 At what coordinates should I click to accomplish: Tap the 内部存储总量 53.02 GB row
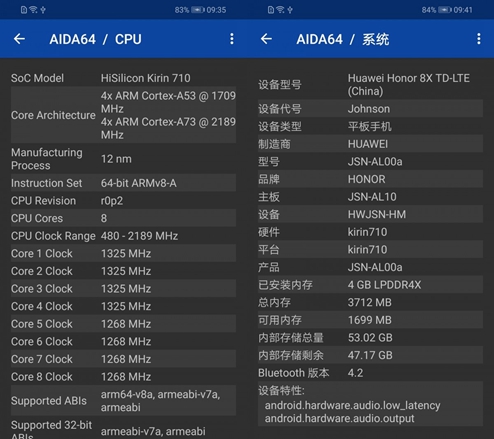click(370, 338)
